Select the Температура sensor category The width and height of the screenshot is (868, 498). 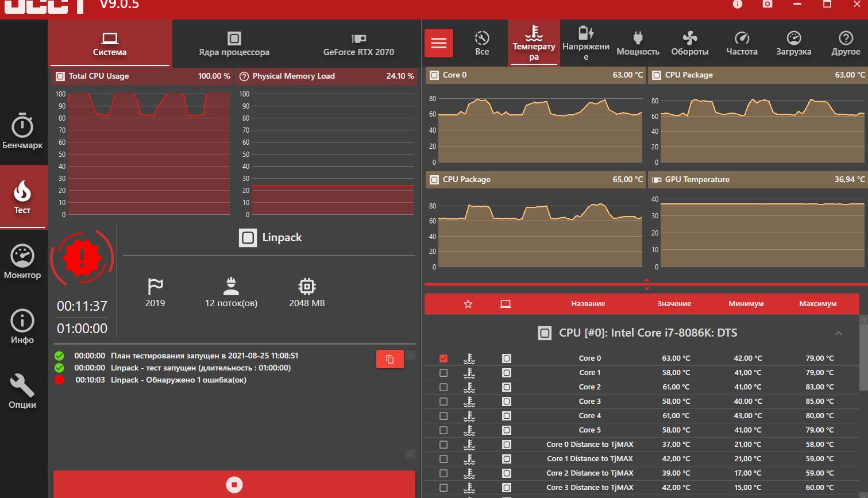[x=534, y=43]
